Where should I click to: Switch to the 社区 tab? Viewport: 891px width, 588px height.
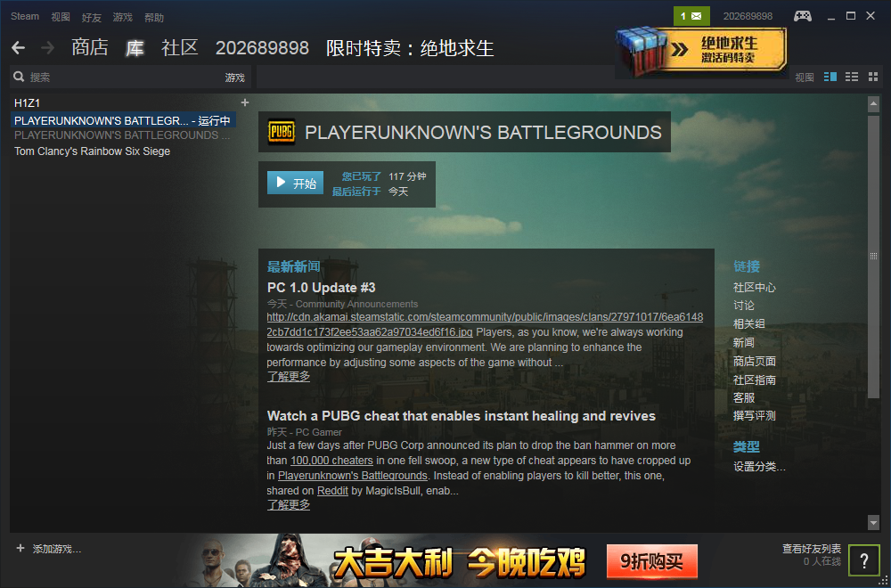click(x=180, y=48)
